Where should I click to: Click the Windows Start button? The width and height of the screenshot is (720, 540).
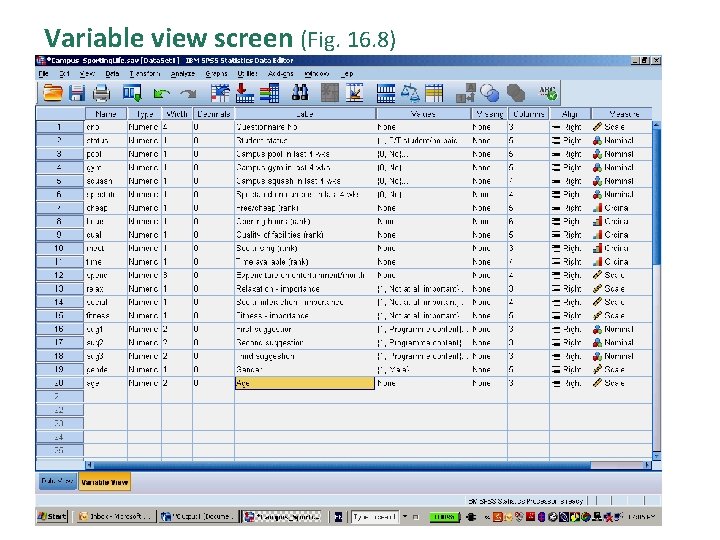(52, 517)
